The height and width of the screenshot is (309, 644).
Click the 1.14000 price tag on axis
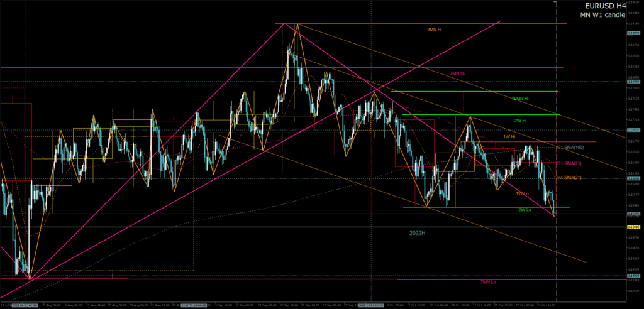point(633,275)
